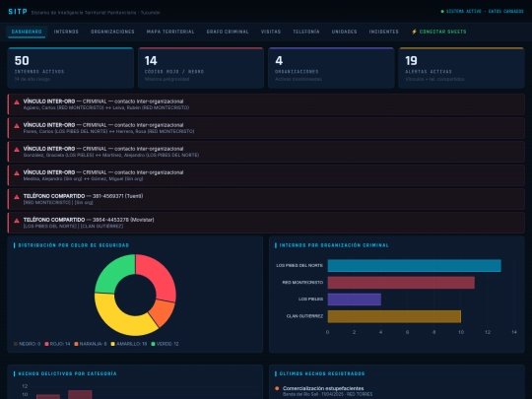This screenshot has width=532, height=399.
Task: Click orange dot beside Comercialización estupefacientes
Action: click(x=277, y=388)
